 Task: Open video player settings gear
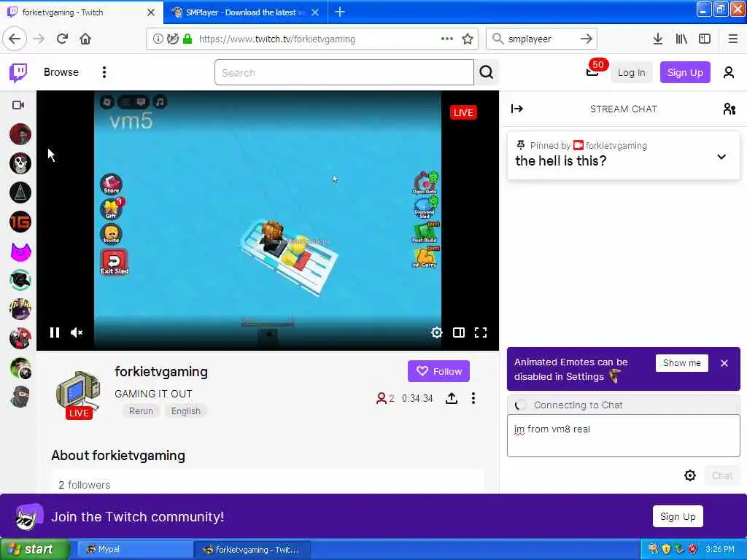[436, 332]
